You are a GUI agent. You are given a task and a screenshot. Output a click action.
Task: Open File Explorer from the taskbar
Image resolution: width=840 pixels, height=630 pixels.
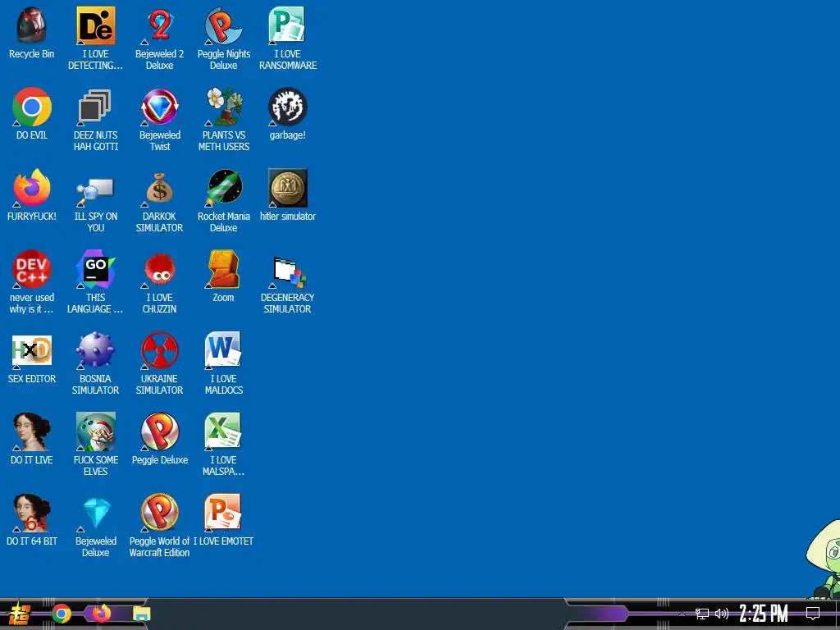tap(142, 614)
